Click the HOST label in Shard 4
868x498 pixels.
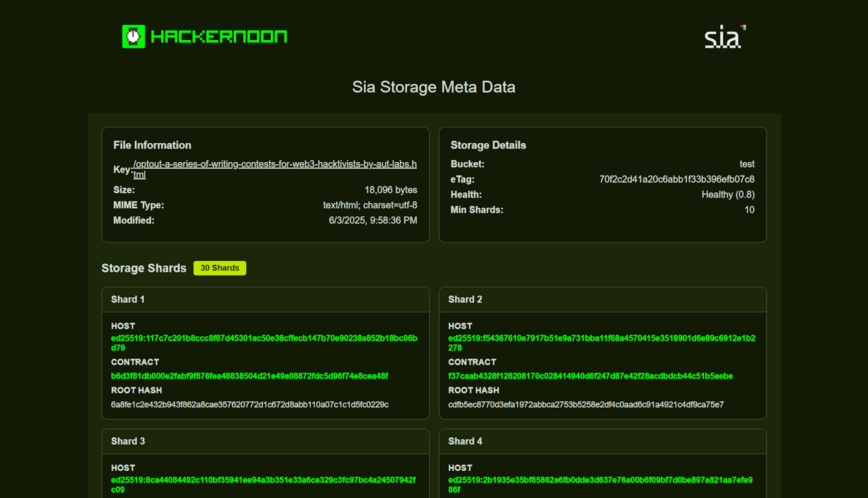(460, 468)
